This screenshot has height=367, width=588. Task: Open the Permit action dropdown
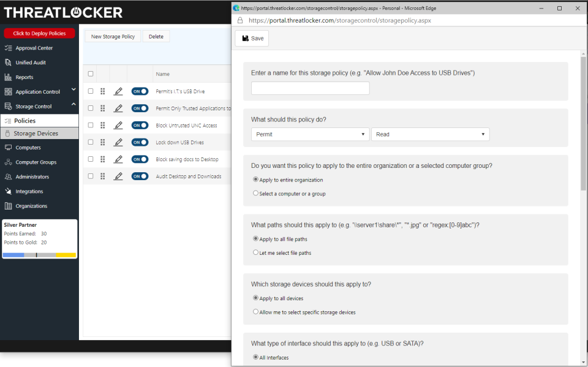tap(310, 134)
